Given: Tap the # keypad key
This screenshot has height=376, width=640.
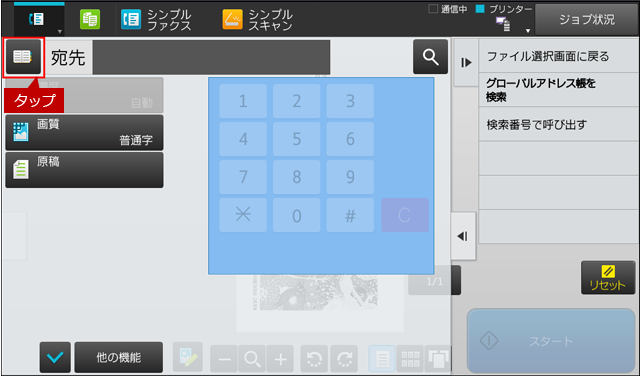Looking at the screenshot, I should click(x=350, y=215).
